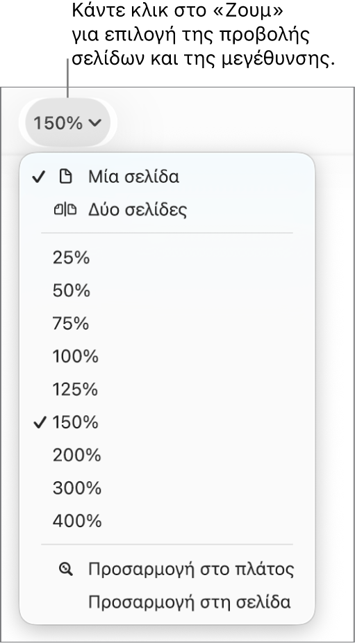Click the chevron arrow beside 150%

point(94,122)
